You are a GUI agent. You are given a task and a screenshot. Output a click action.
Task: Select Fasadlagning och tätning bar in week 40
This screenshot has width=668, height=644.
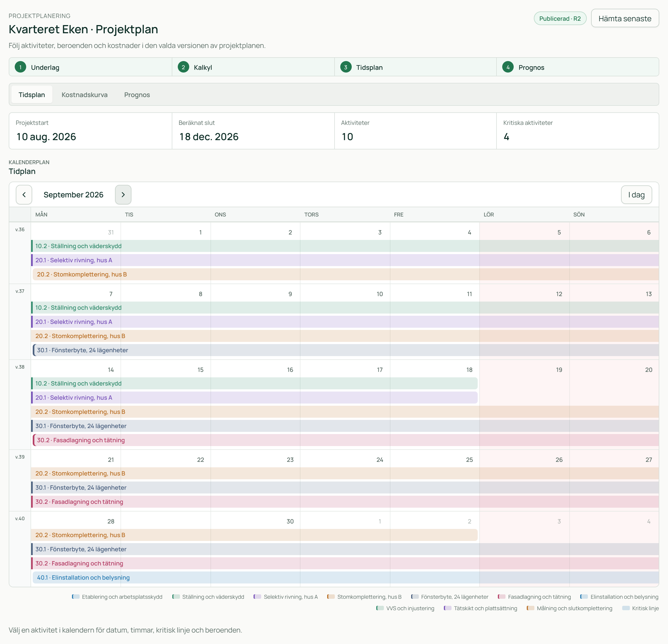coord(345,564)
